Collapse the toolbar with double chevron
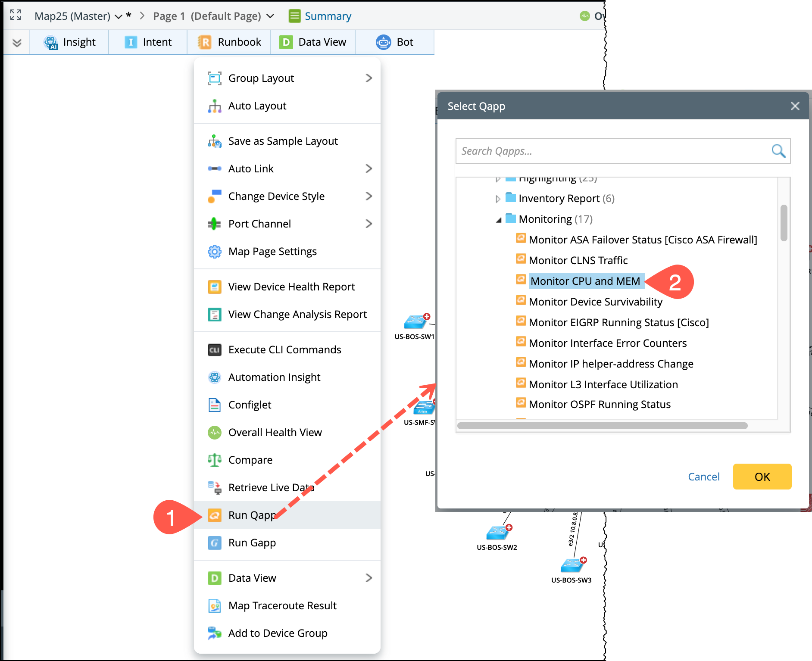 click(17, 43)
